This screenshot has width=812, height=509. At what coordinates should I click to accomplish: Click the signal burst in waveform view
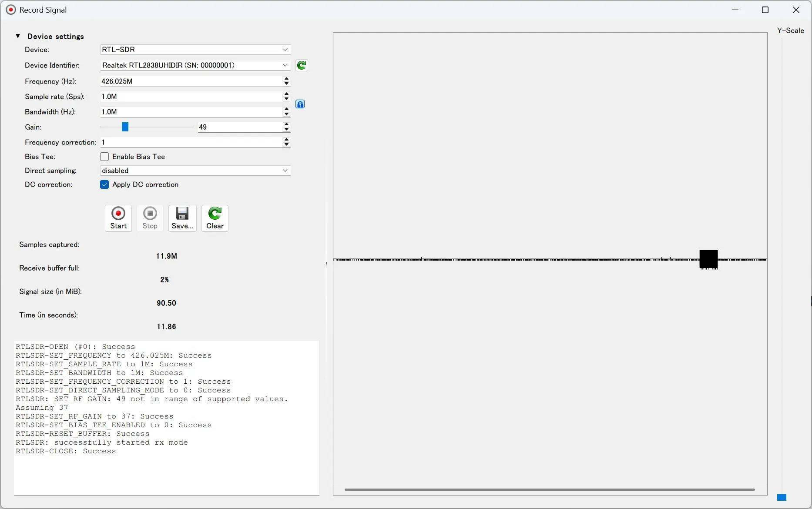tap(708, 259)
